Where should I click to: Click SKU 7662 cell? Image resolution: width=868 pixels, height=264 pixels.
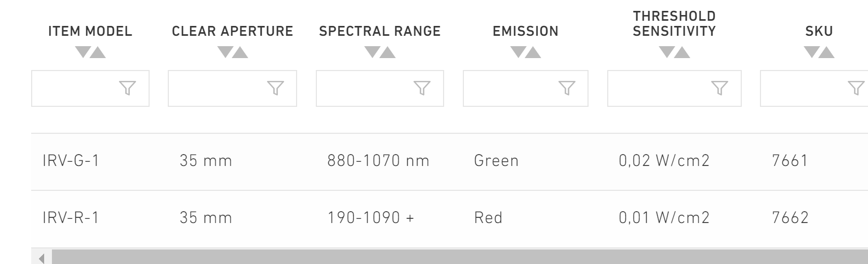click(790, 218)
